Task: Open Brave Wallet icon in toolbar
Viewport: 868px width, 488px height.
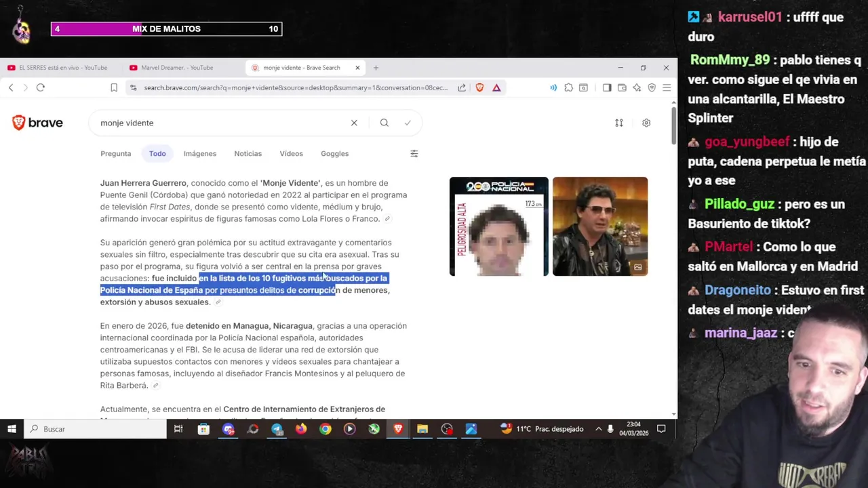Action: click(x=622, y=87)
